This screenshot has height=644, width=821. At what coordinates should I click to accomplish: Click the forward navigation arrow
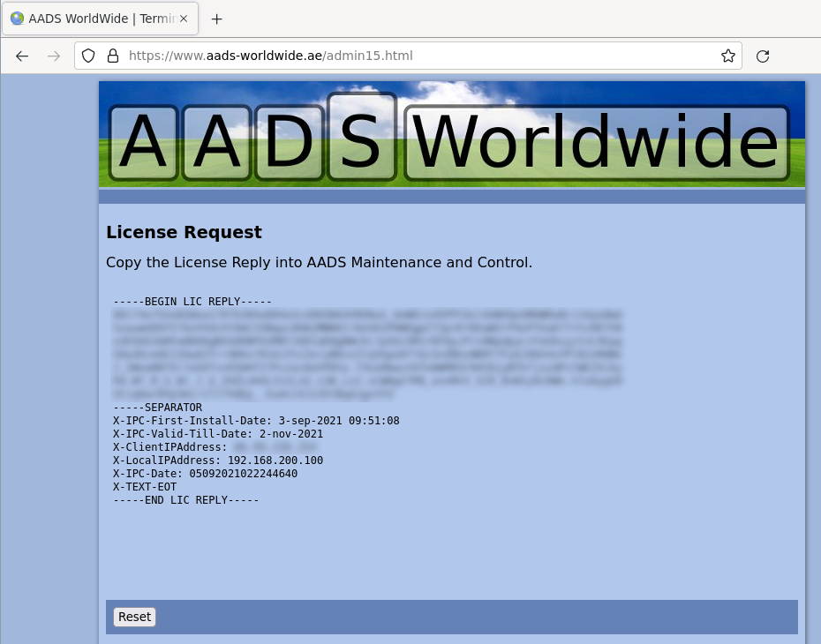(54, 56)
